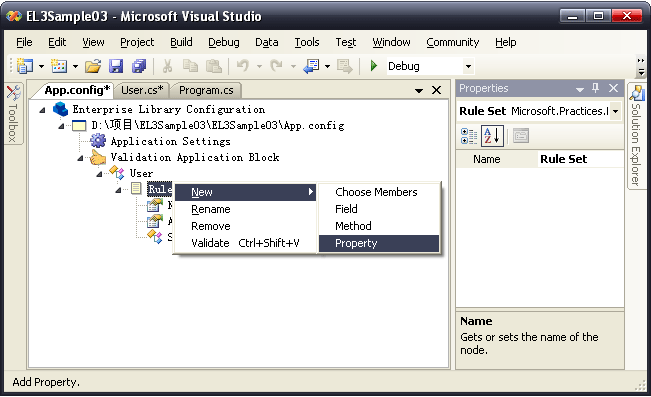Click the Add New Item toolbar icon
Screen dimensions: 651x397
(59, 66)
